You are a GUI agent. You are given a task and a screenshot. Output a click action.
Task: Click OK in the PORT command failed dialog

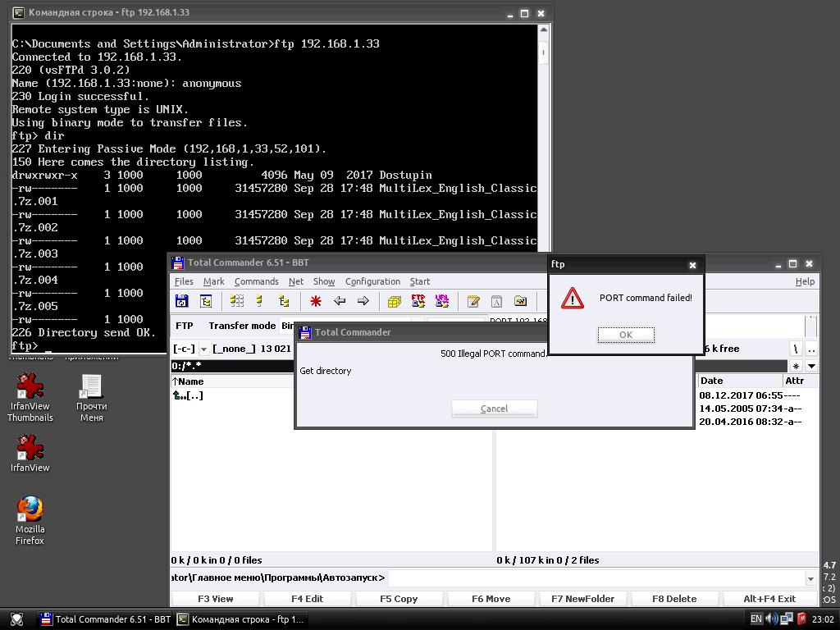coord(626,335)
